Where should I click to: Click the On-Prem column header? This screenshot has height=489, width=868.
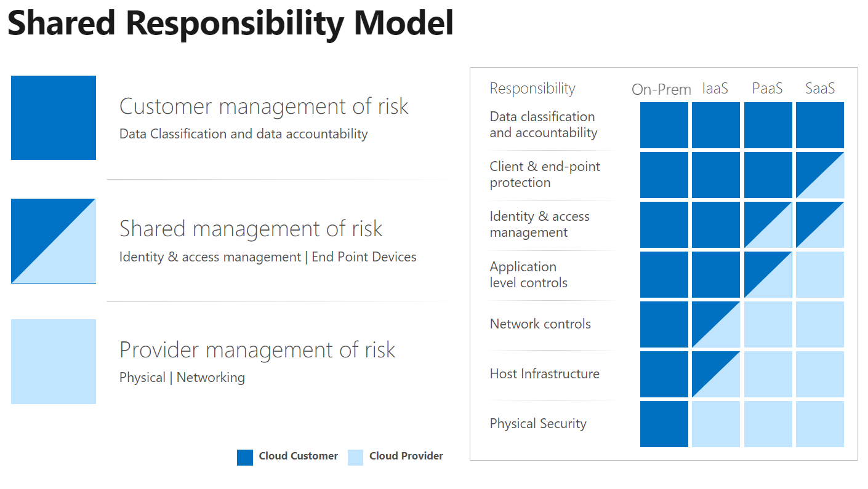pos(661,90)
